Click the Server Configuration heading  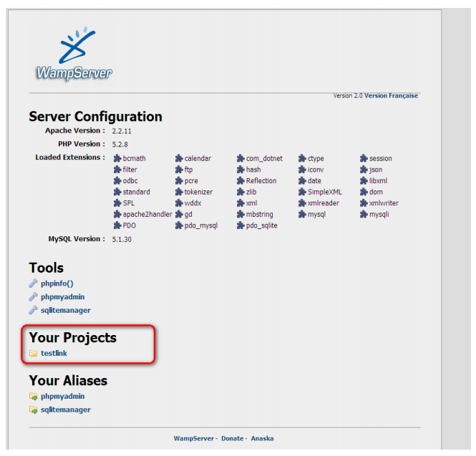[x=96, y=117]
